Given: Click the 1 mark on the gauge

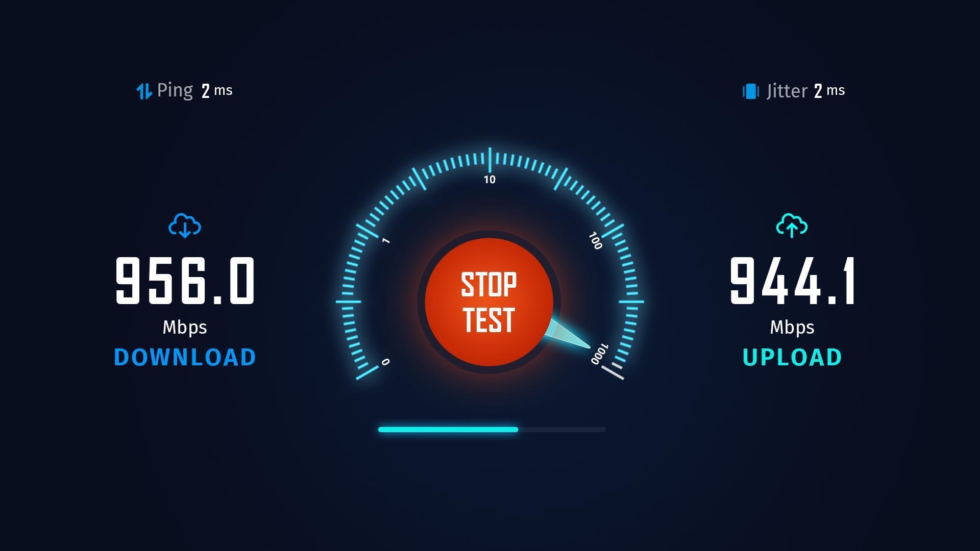Looking at the screenshot, I should click(x=386, y=240).
